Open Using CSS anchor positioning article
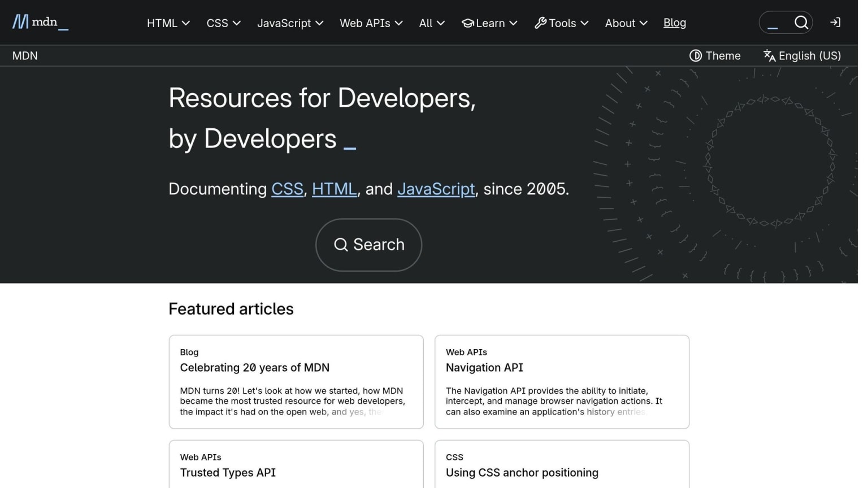Screen dimensions: 868x488 [x=522, y=473]
